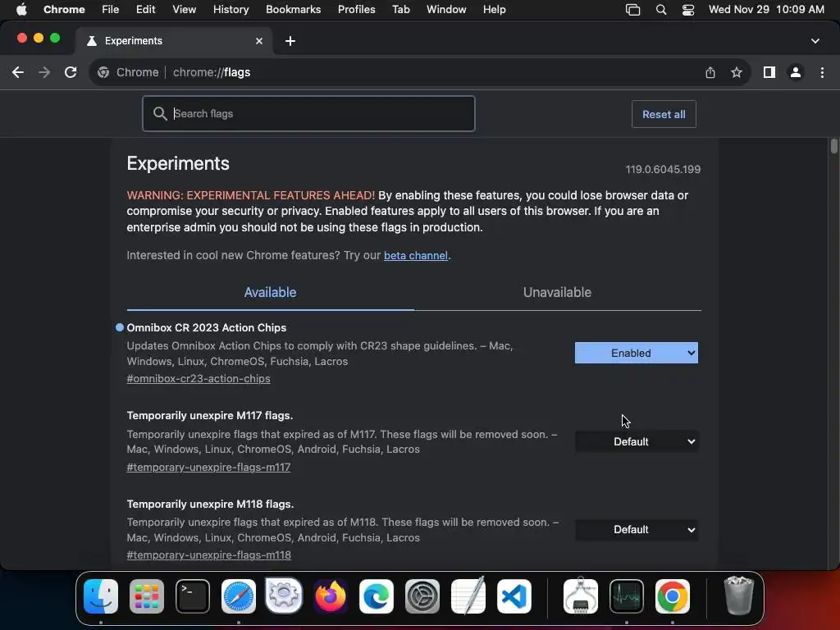840x630 pixels.
Task: Open the Edit menu
Action: tap(145, 10)
